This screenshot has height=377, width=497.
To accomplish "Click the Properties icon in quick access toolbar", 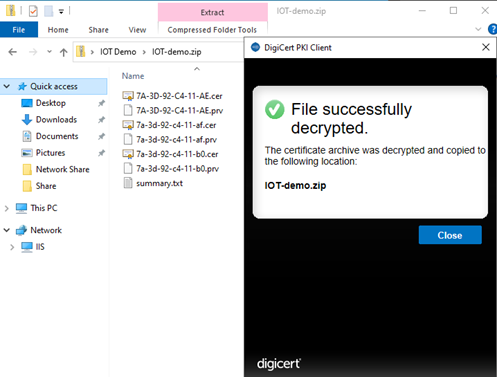I will 33,11.
